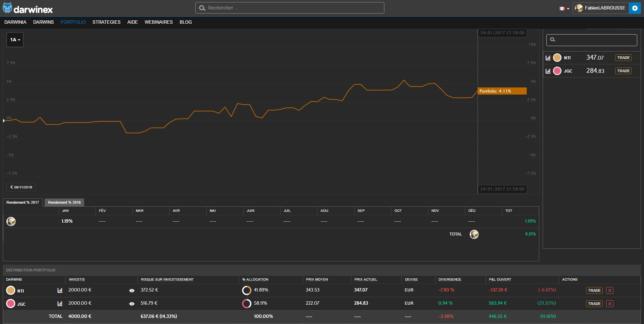The height and width of the screenshot is (324, 644).
Task: Click the settings gear icon
Action: 635,8
